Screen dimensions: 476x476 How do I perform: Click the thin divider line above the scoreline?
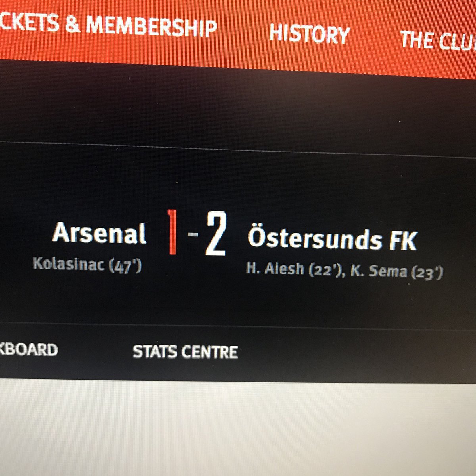point(238,146)
